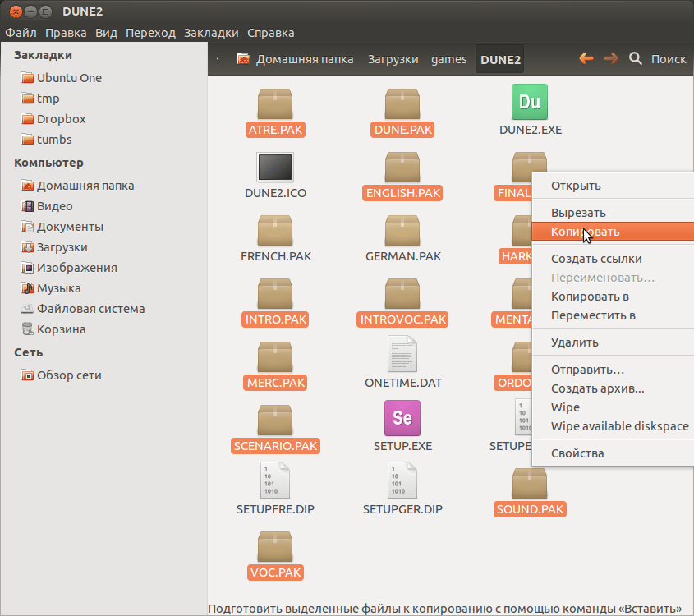
Task: Go back with the orange left arrow
Action: [586, 59]
